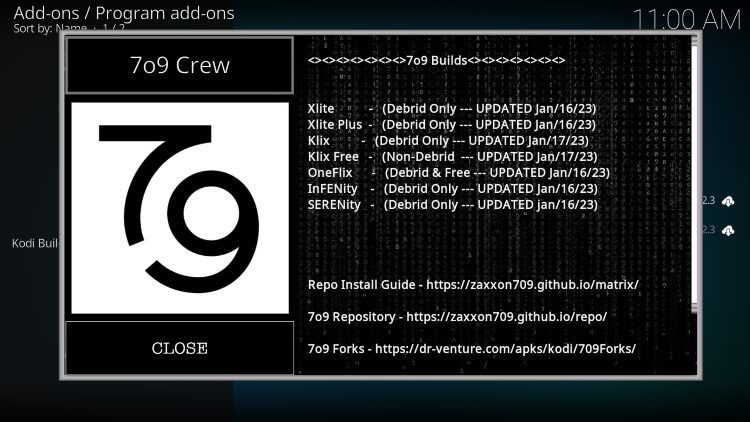This screenshot has width=750, height=422.
Task: Click the InFENity build line
Action: [452, 189]
